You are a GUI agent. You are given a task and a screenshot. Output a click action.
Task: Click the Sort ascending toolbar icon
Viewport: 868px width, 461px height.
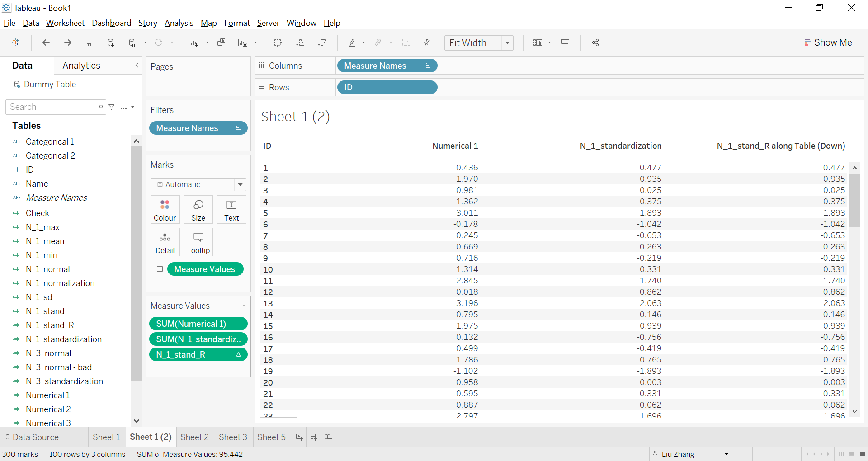[300, 42]
